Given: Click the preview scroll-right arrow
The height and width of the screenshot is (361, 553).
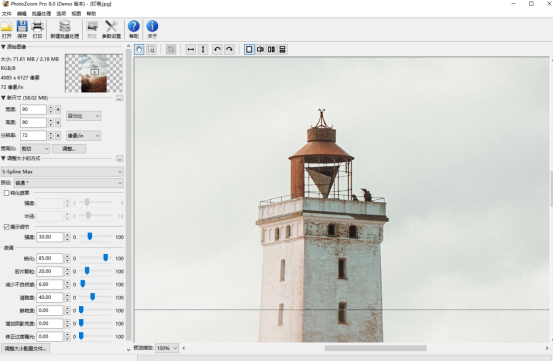Looking at the screenshot, I should 547,348.
